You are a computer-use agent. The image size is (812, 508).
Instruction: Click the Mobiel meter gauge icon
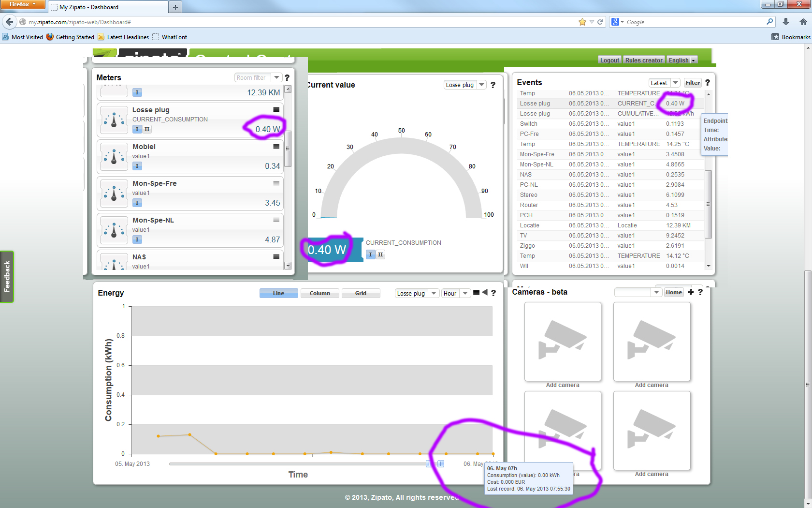114,157
